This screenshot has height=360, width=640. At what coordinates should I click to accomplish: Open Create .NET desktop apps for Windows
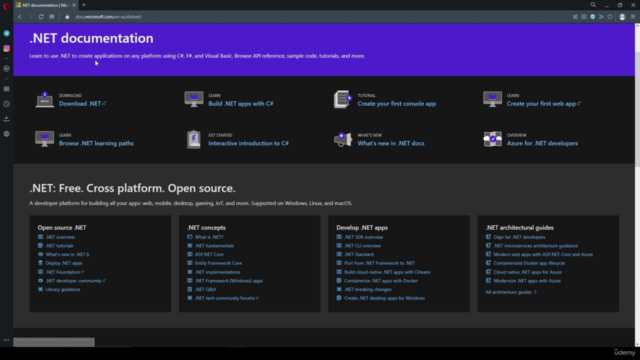384,298
